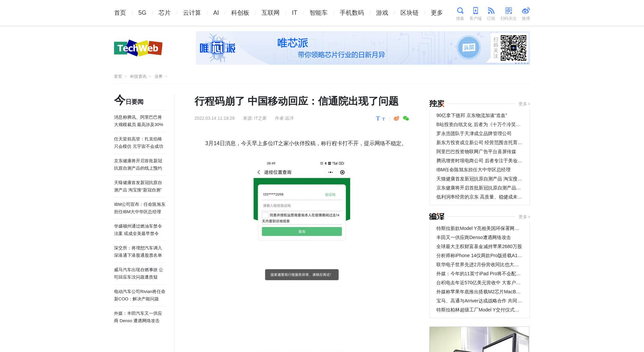
Task: Open the 区块链 navigation item
Action: tap(410, 13)
